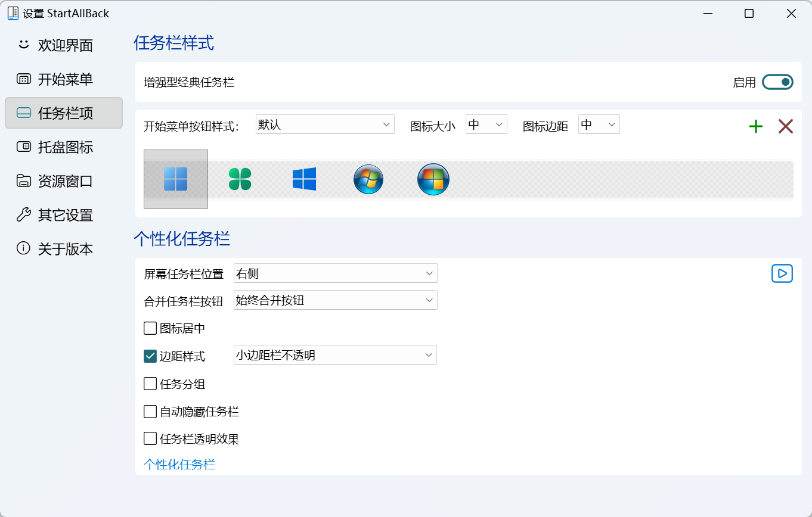Click the 启用 label beside the switch
The width and height of the screenshot is (812, 517).
[x=745, y=82]
